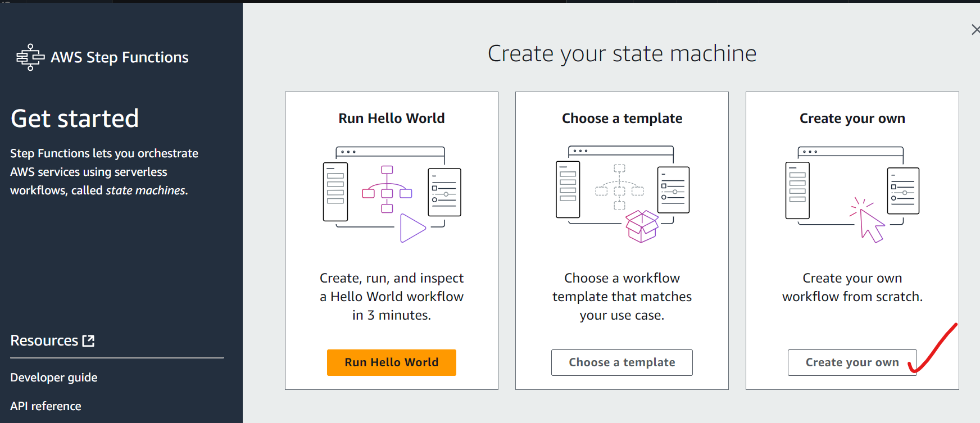Click the purple play triangle in Hello World illustration

[412, 228]
